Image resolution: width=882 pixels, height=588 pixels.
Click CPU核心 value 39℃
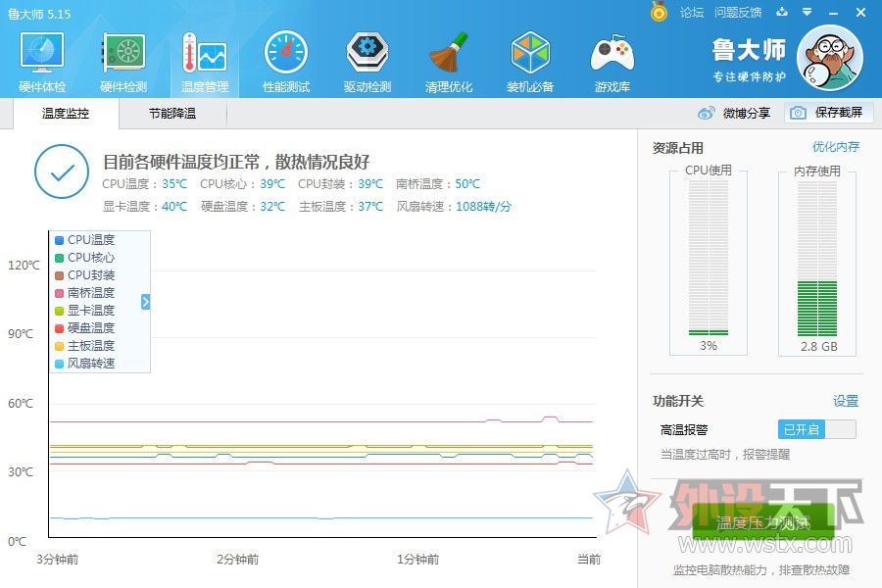[272, 184]
